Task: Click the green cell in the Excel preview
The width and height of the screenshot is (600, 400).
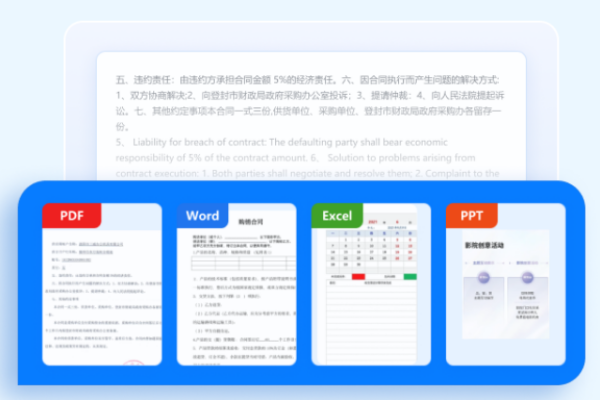Action: click(x=410, y=276)
